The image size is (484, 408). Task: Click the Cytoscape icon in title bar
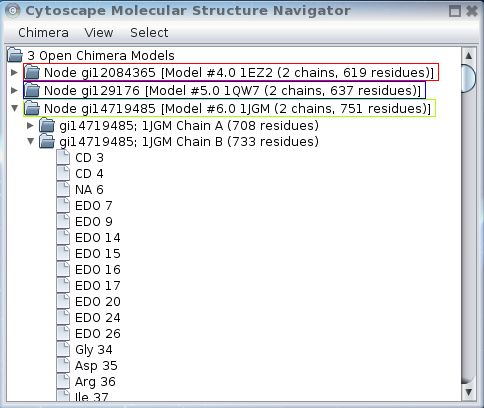13,11
